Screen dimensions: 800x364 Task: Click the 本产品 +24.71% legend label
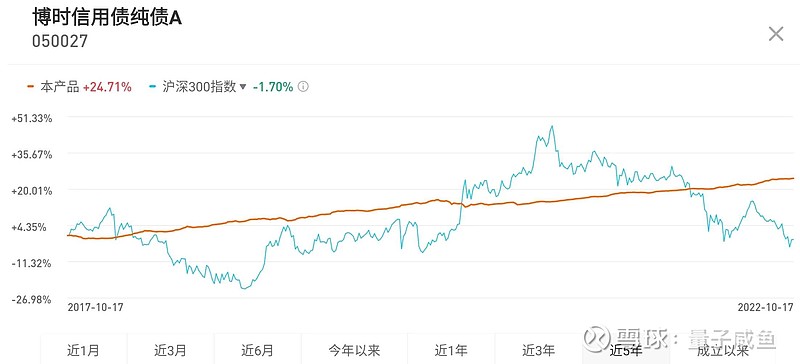[86, 87]
